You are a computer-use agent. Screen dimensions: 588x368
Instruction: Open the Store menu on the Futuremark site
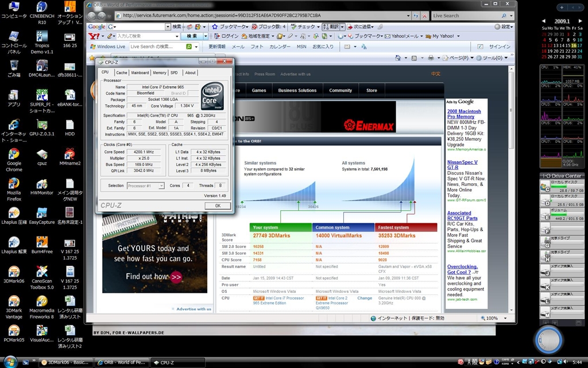click(x=372, y=90)
